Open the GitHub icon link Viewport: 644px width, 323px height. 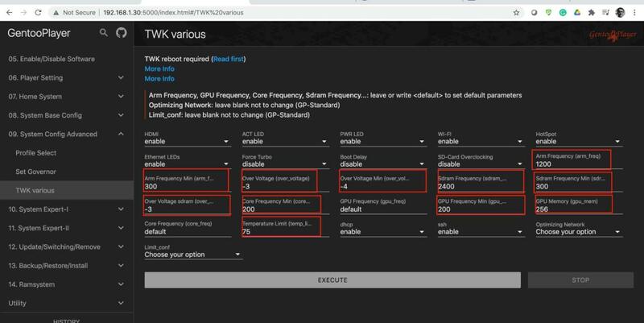tap(122, 33)
